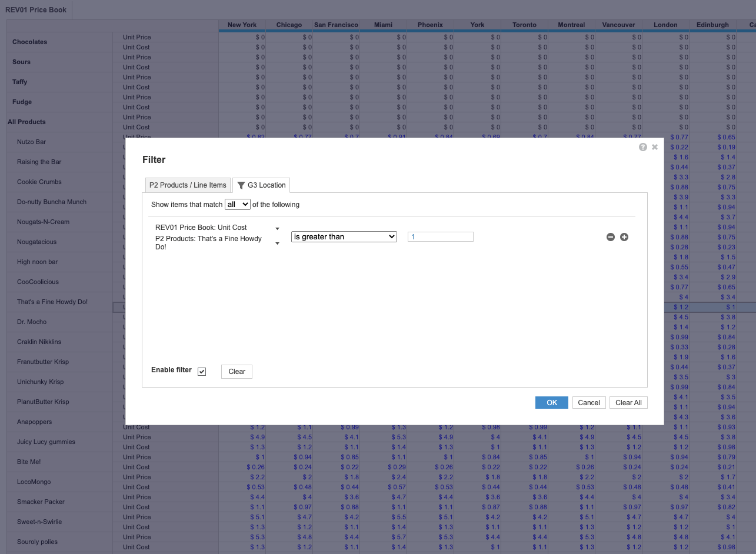This screenshot has height=554, width=756.
Task: Select the Montreal column header
Action: (x=571, y=25)
